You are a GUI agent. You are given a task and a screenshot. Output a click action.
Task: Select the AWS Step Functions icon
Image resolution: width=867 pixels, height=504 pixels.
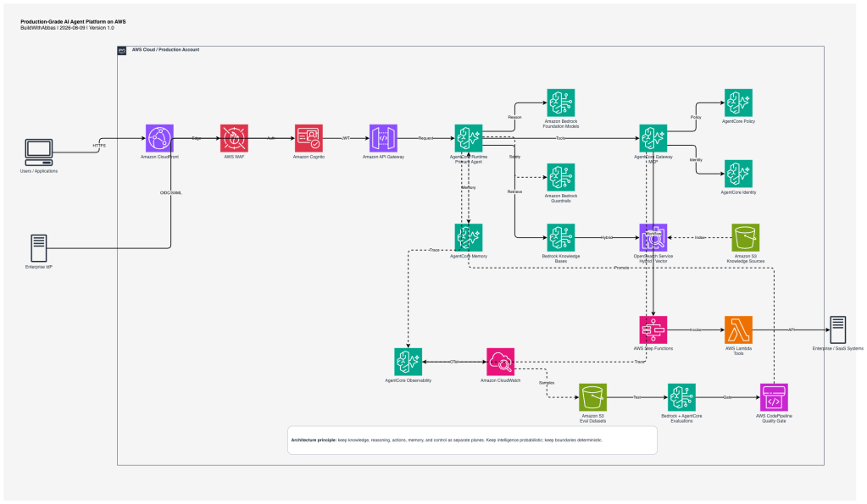coord(653,330)
